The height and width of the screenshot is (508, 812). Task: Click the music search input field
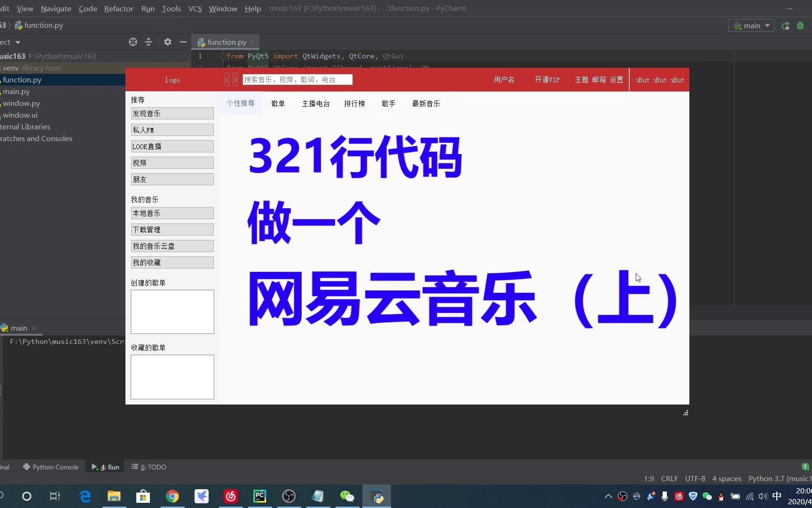(x=297, y=79)
